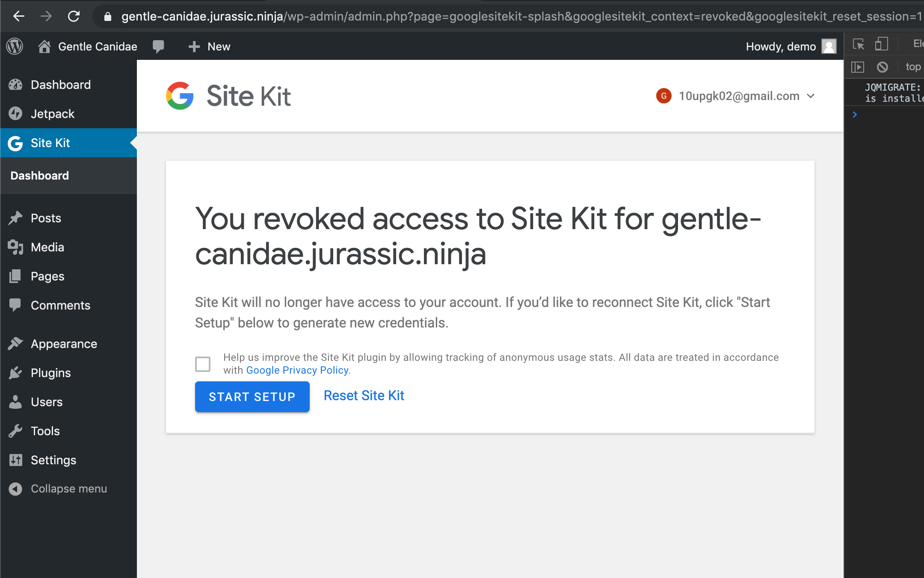The image size is (924, 578).
Task: Click the START SETUP button
Action: [252, 397]
